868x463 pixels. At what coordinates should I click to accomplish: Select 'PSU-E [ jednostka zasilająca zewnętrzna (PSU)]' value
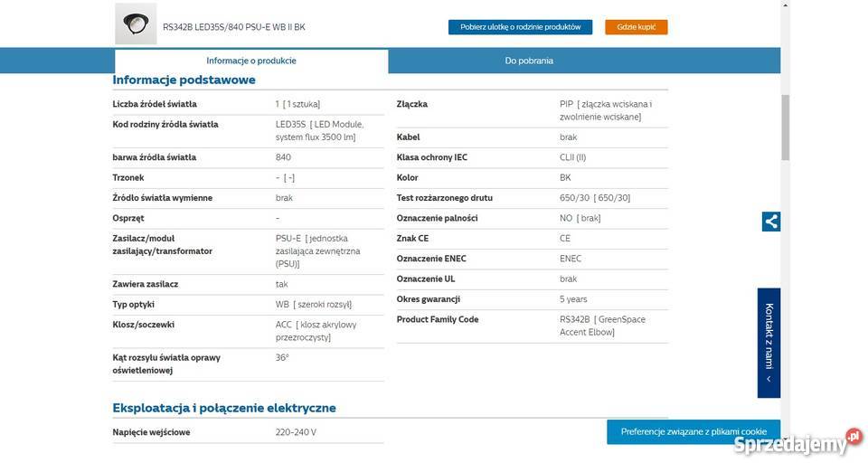pyautogui.click(x=317, y=251)
